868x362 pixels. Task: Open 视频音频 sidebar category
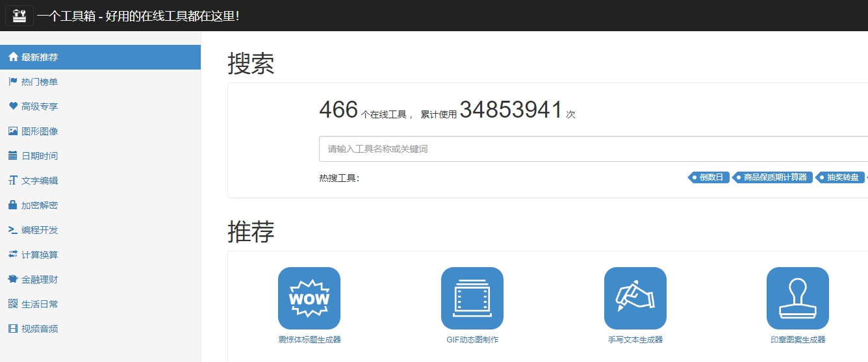click(40, 329)
